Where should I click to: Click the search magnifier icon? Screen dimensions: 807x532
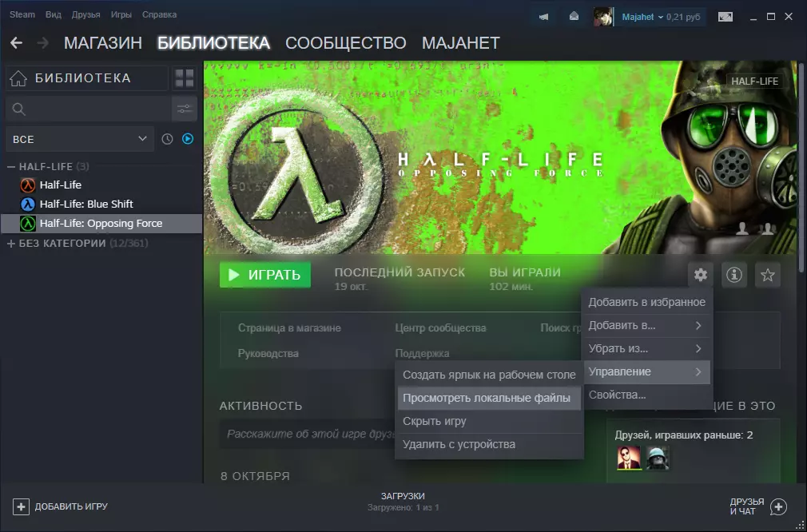18,109
